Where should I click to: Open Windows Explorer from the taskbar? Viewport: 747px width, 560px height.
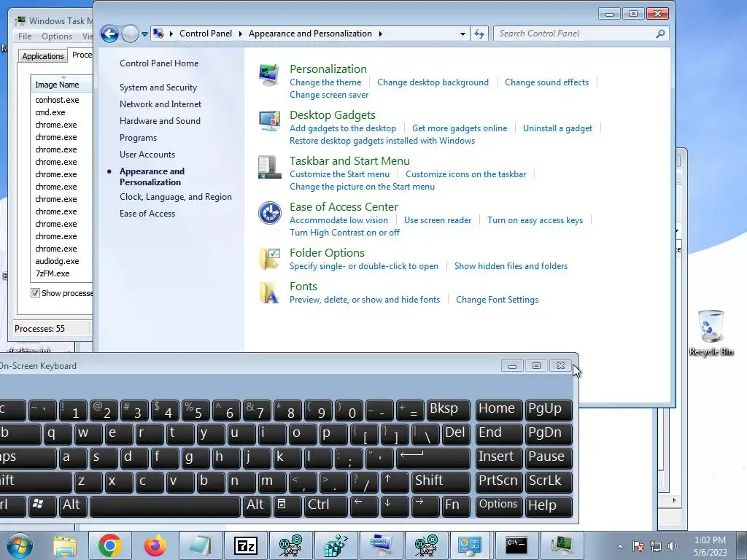(x=65, y=545)
